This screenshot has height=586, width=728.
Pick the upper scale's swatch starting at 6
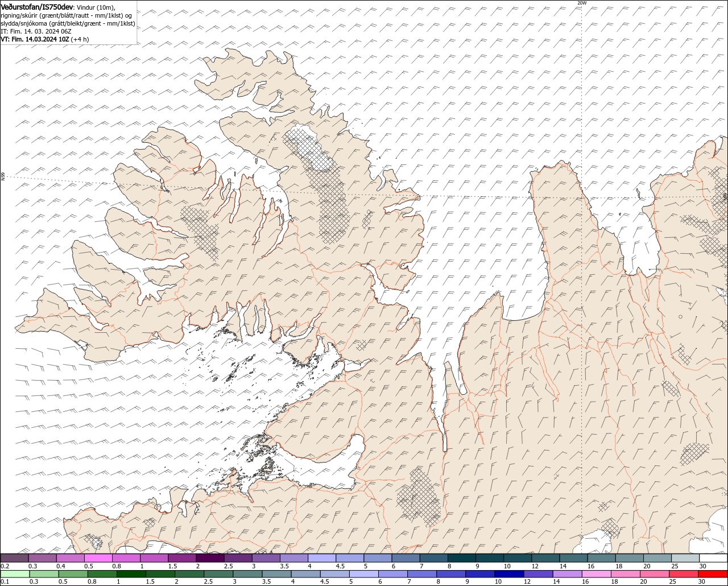tap(406, 558)
